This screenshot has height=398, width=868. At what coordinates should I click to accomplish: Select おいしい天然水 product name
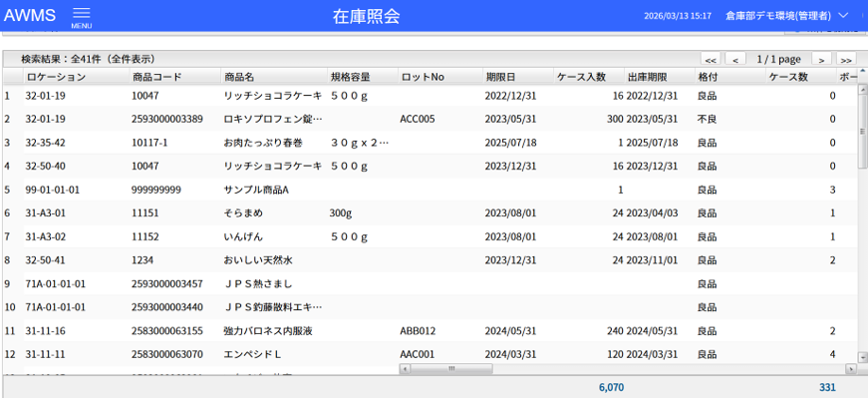258,260
